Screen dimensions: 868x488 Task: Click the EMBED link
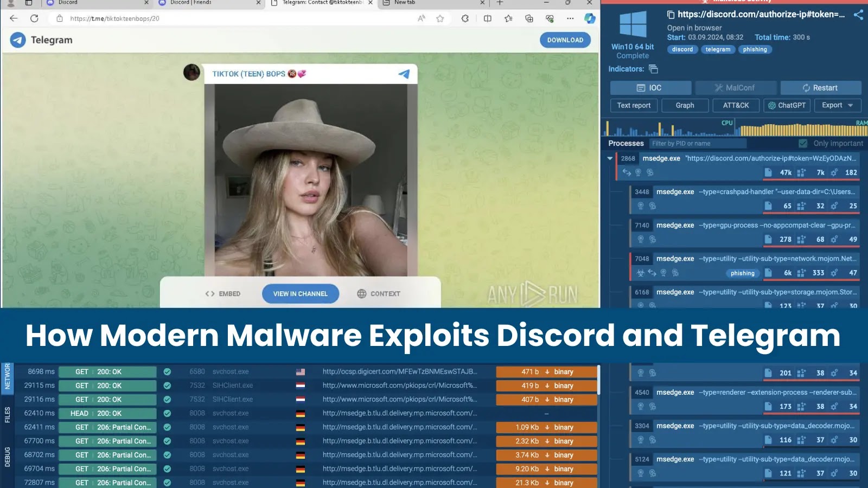(x=223, y=294)
